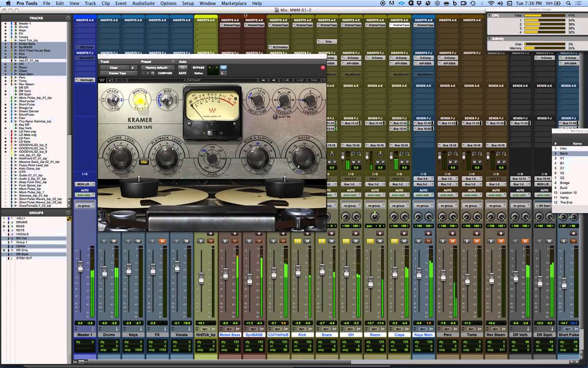588x368 pixels.
Task: Open the Groups list panel menu button
Action: point(68,213)
